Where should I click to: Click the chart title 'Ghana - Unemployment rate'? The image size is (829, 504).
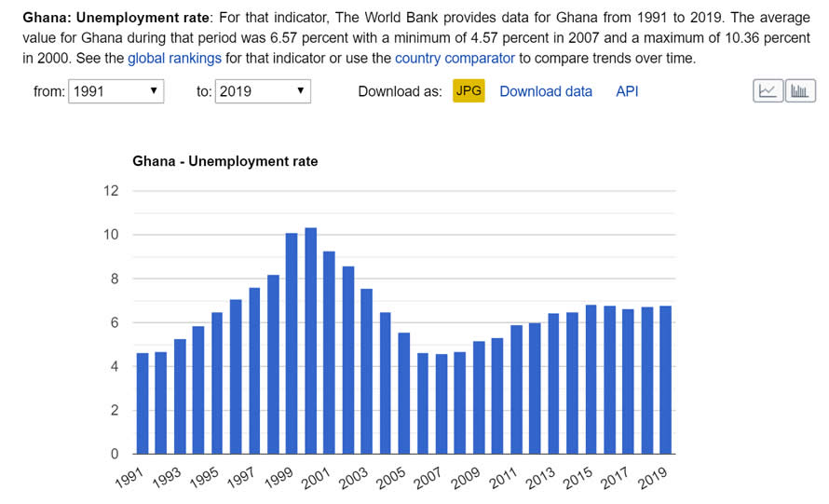tap(225, 161)
